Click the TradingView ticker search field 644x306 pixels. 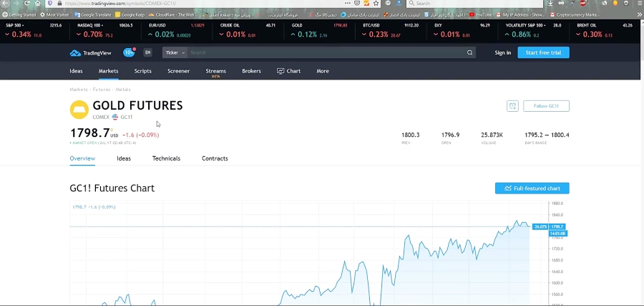pos(326,52)
